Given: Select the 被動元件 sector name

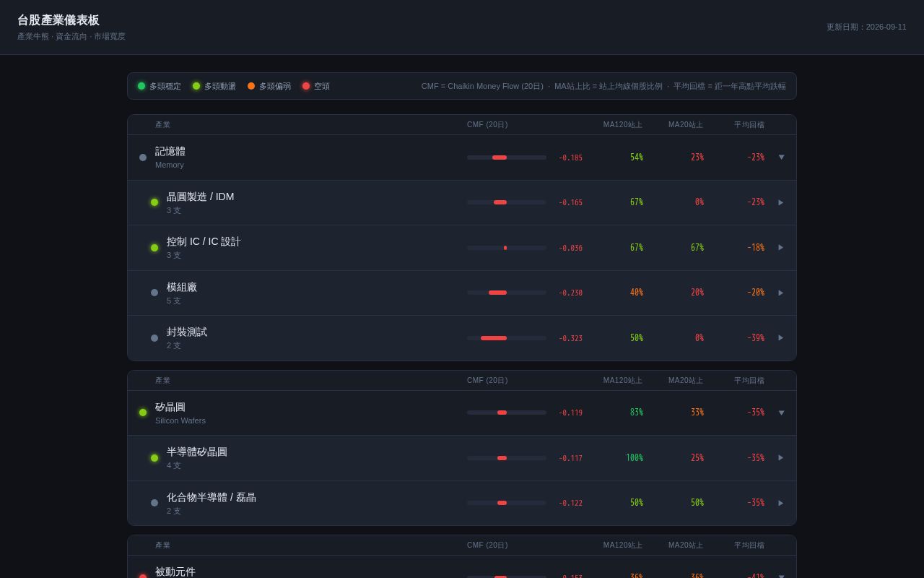Looking at the screenshot, I should pos(175,571).
